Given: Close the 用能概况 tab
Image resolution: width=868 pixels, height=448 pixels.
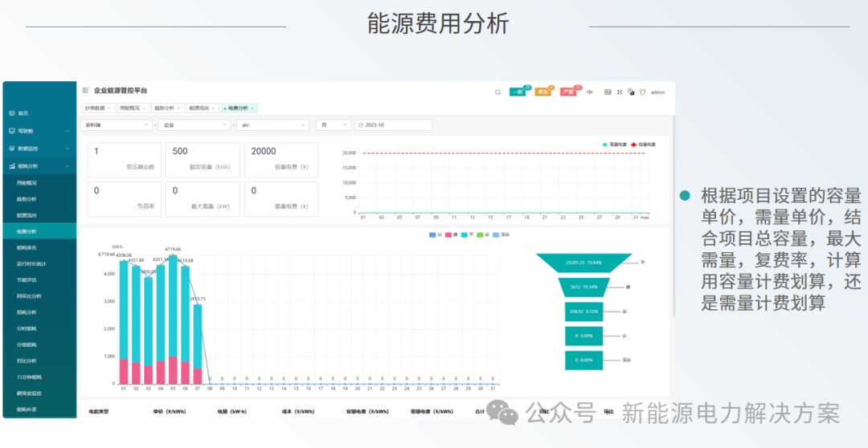Looking at the screenshot, I should point(143,108).
